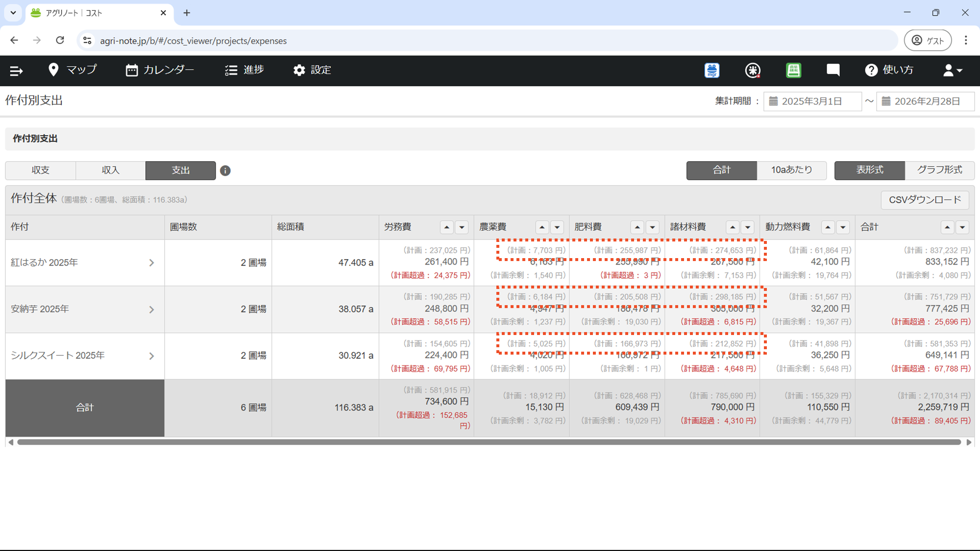Open the 進捗 menu item

click(x=245, y=70)
